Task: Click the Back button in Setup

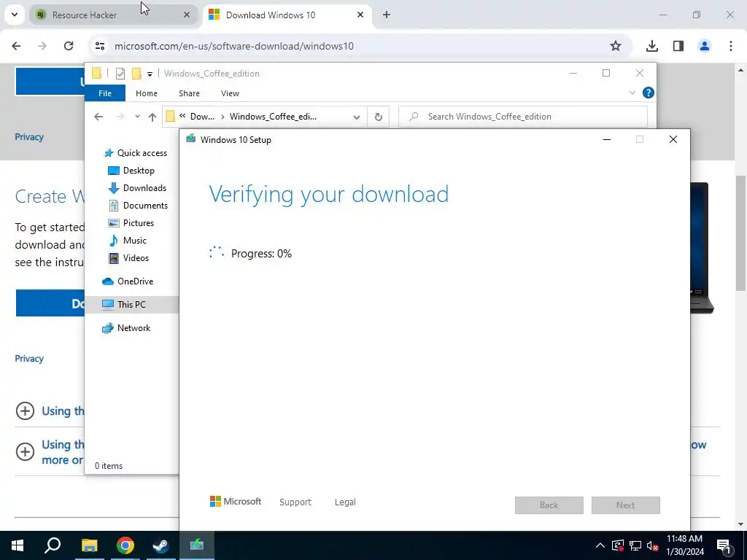Action: click(x=549, y=505)
